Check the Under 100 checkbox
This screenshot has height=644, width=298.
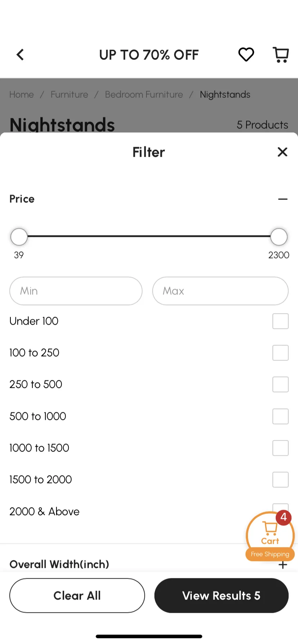(280, 321)
